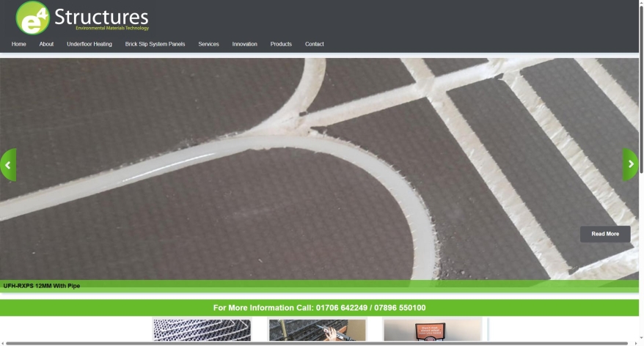Viewport: 644px width, 346px height.
Task: Open the Home menu item
Action: coord(19,44)
